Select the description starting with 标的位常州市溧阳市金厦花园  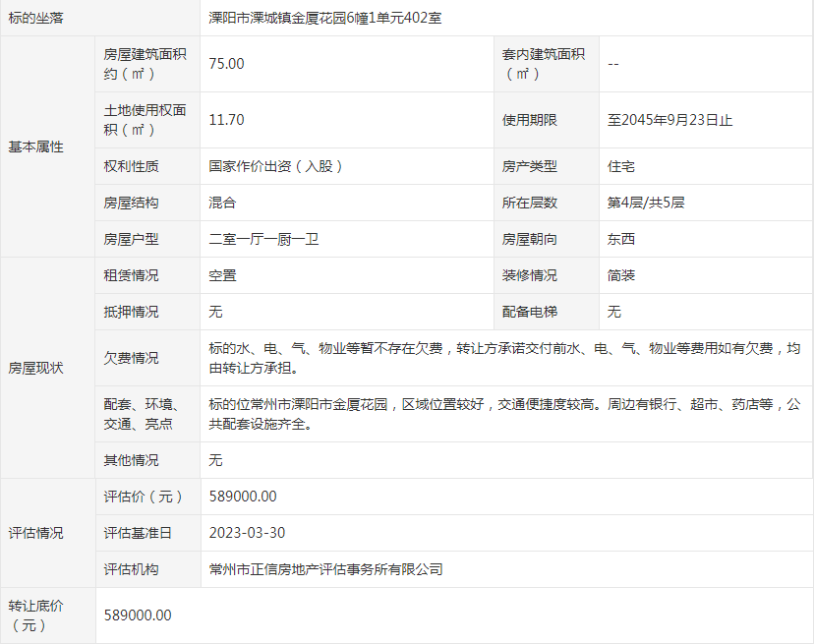click(x=504, y=414)
